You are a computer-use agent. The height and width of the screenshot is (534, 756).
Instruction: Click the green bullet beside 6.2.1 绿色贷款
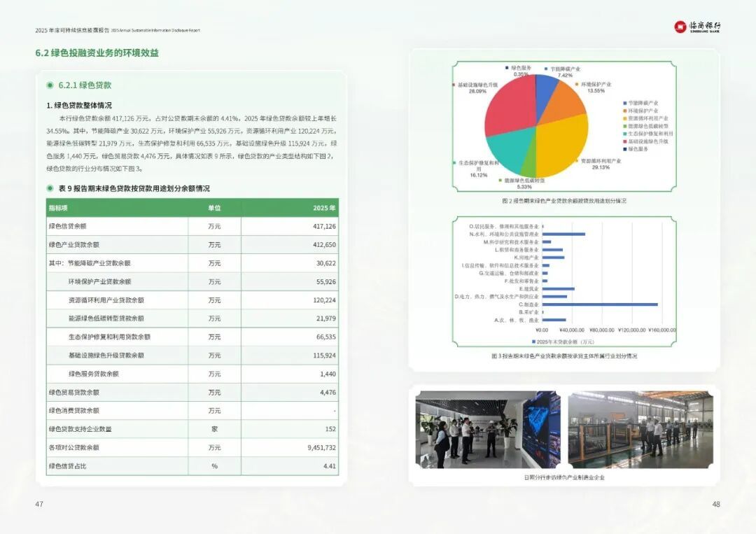click(x=50, y=85)
